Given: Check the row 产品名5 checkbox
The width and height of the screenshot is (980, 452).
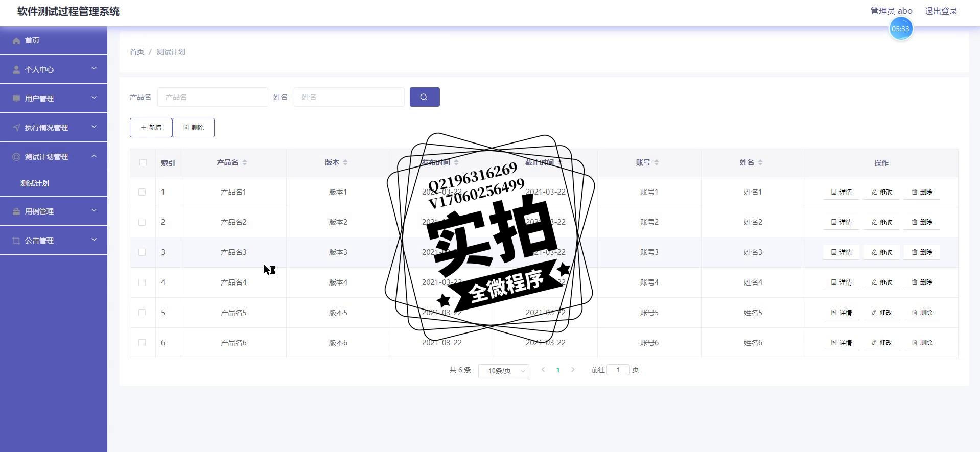Looking at the screenshot, I should pyautogui.click(x=142, y=313).
